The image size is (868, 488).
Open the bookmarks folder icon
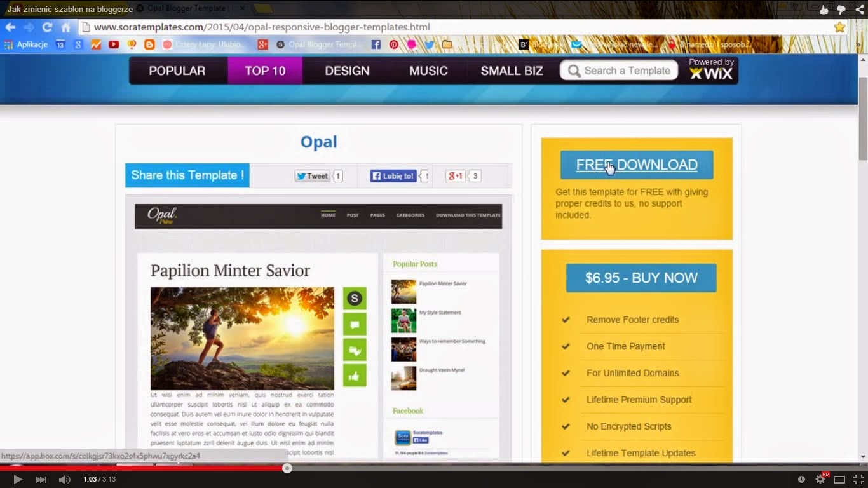pyautogui.click(x=447, y=44)
